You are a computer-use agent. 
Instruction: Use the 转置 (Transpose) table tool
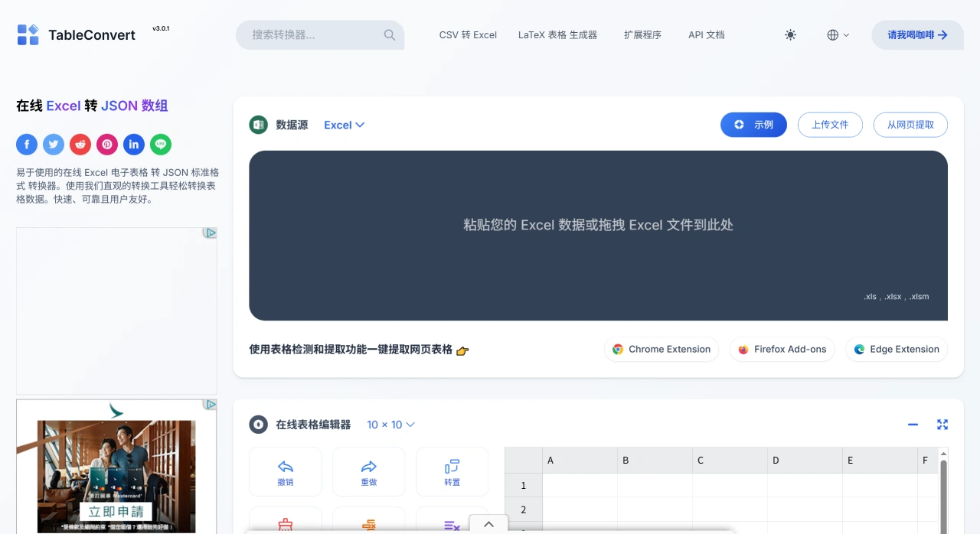click(452, 471)
